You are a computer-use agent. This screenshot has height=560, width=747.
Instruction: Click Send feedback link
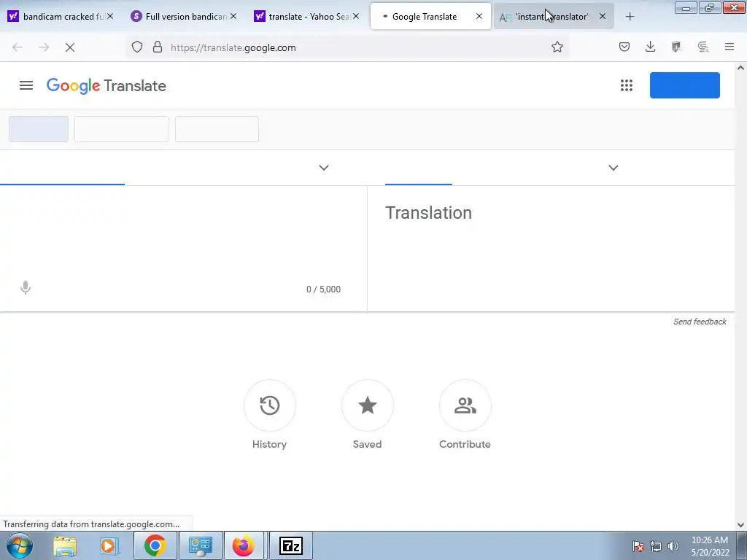click(x=700, y=322)
